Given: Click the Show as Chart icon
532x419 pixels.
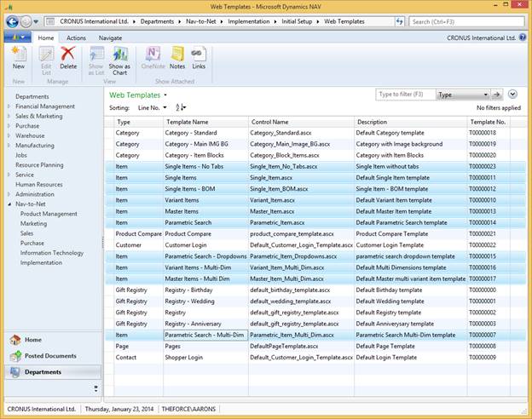Looking at the screenshot, I should pos(119,55).
